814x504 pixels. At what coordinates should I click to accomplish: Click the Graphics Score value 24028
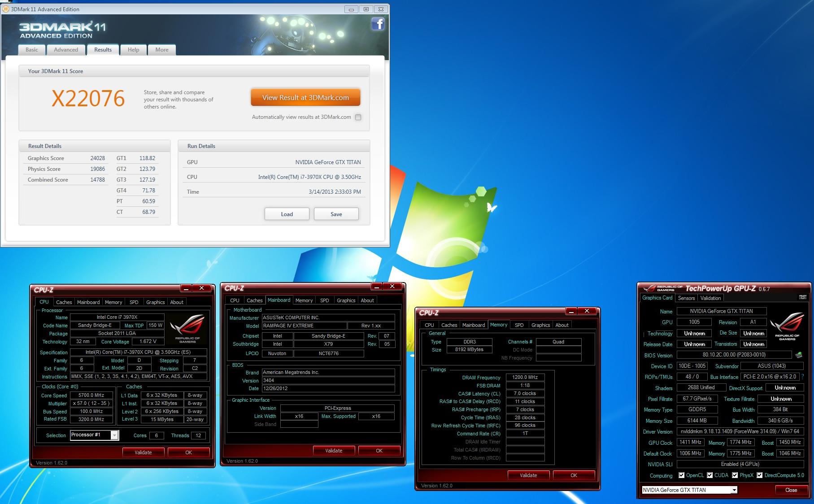[97, 158]
